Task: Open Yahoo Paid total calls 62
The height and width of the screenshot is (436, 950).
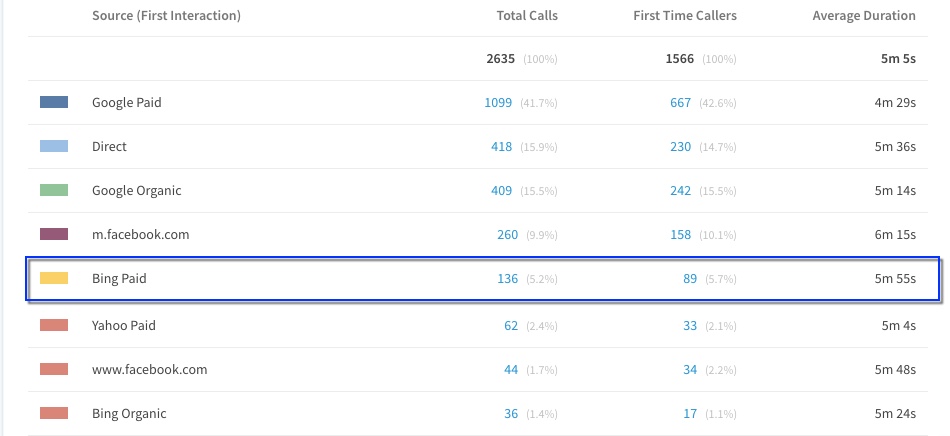Action: click(511, 326)
